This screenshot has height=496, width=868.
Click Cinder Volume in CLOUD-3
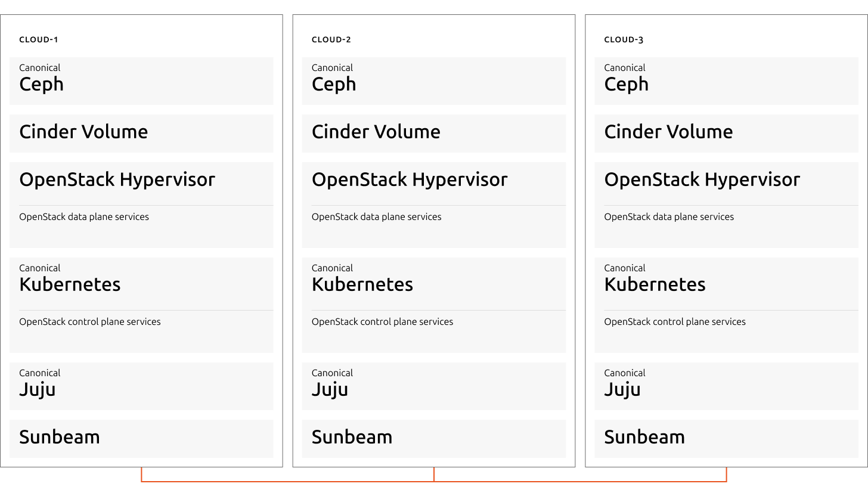(727, 134)
